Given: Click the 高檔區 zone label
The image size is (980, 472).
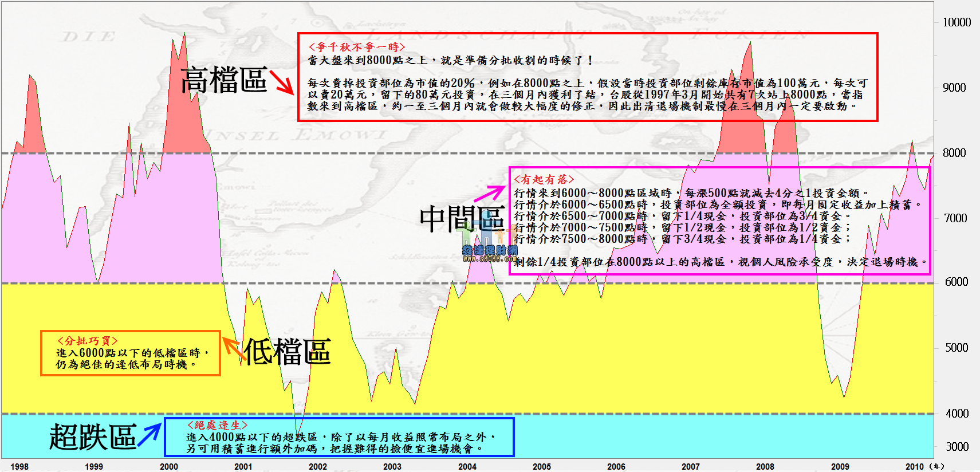Looking at the screenshot, I should pos(224,80).
